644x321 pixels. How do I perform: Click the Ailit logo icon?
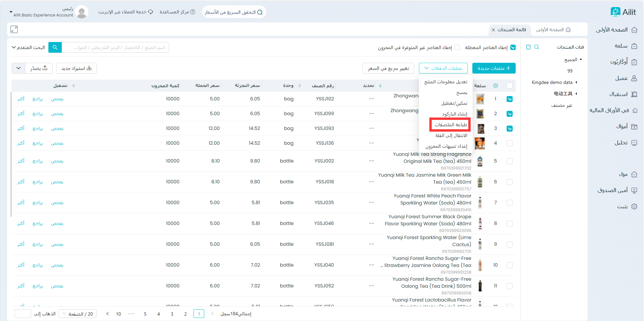tap(615, 12)
